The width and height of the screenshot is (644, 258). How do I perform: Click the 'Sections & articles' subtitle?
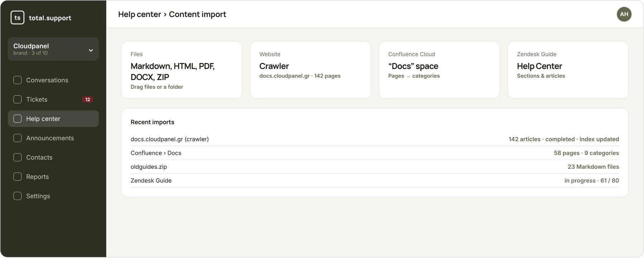click(x=541, y=76)
